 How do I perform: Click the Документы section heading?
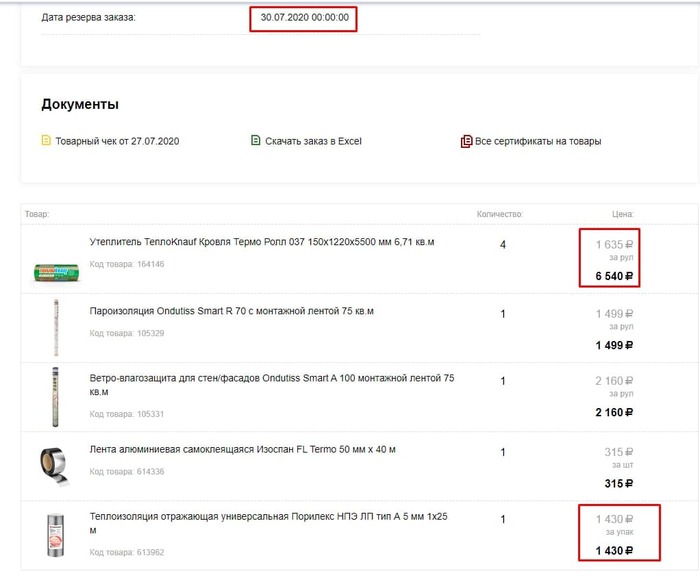(80, 104)
